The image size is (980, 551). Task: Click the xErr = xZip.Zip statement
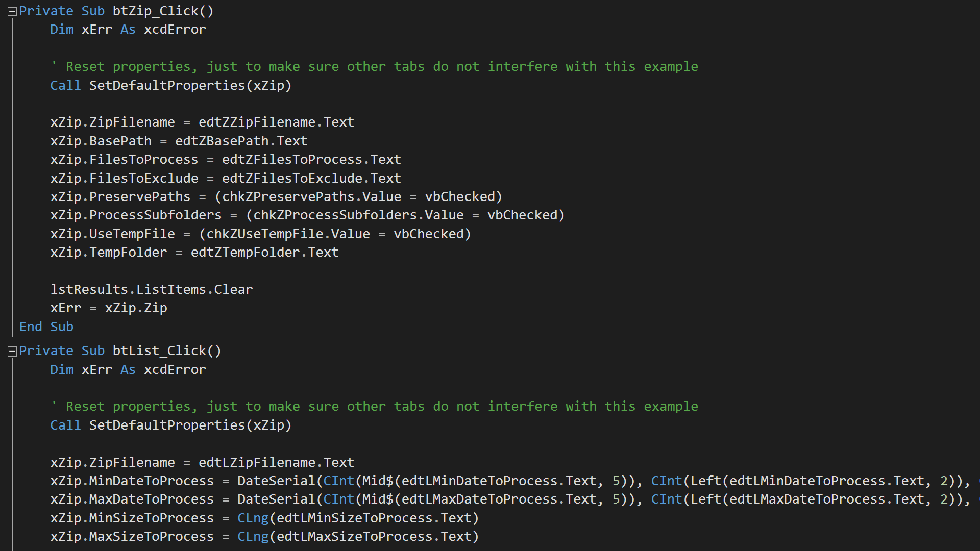[x=109, y=308]
